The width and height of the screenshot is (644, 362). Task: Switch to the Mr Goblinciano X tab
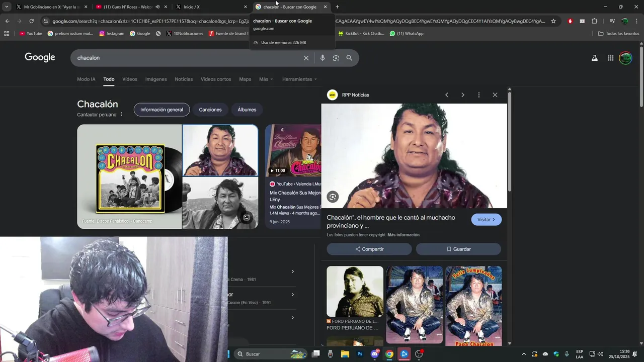pyautogui.click(x=52, y=7)
